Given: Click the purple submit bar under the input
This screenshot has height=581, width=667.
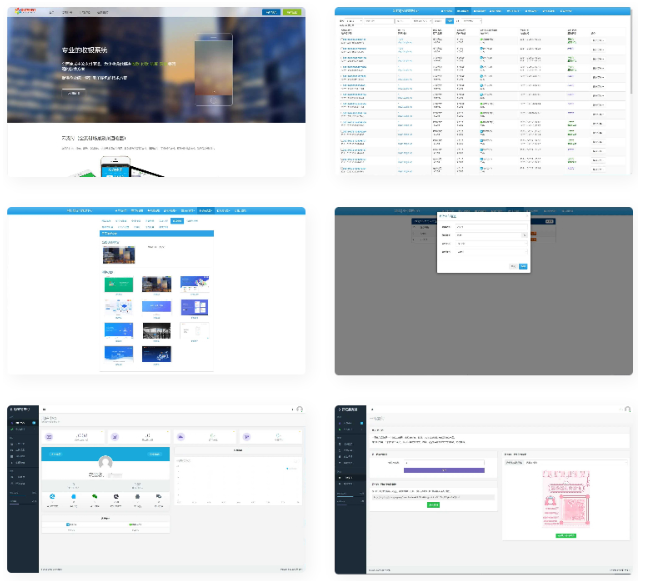Looking at the screenshot, I should click(444, 469).
